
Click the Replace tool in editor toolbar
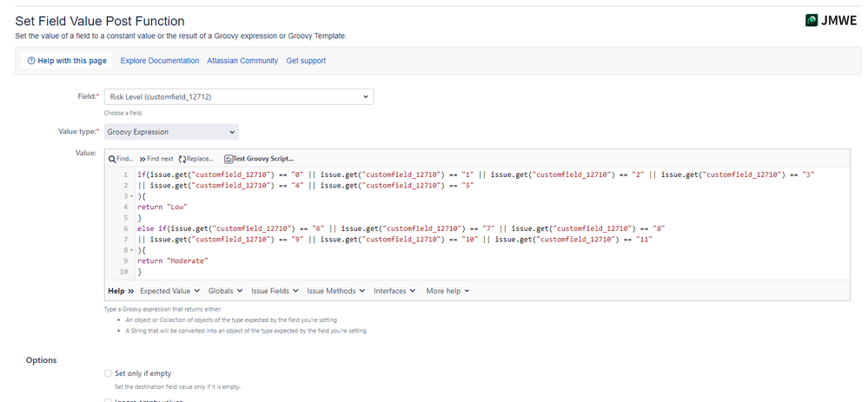[x=196, y=159]
